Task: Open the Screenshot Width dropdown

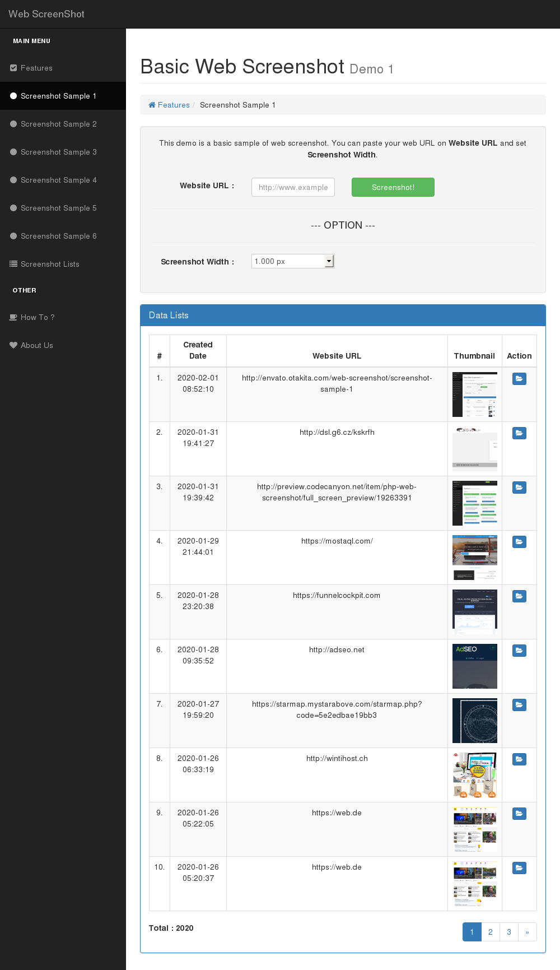Action: coord(293,261)
